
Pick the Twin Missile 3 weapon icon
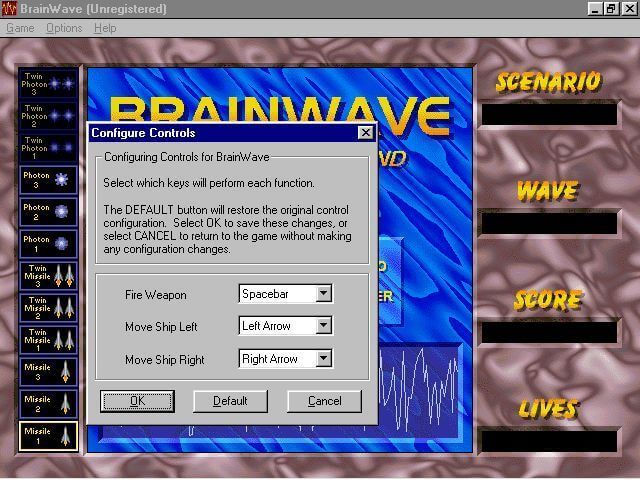pyautogui.click(x=48, y=276)
